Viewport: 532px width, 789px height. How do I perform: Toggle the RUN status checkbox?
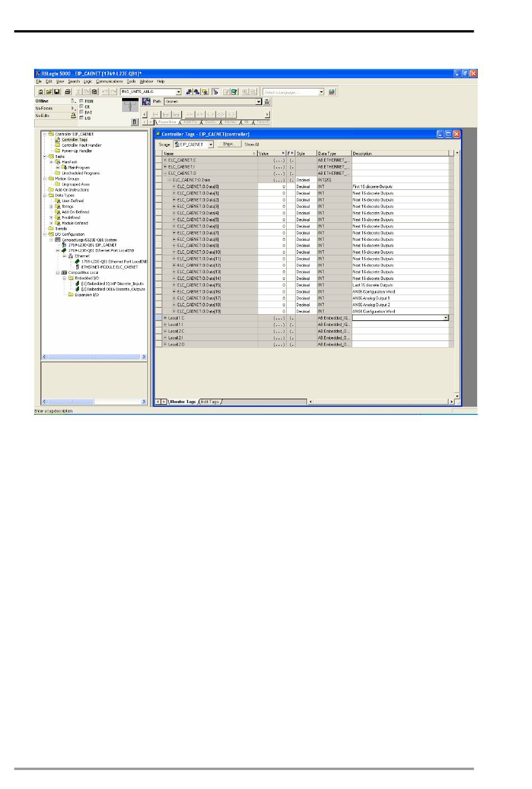click(82, 101)
